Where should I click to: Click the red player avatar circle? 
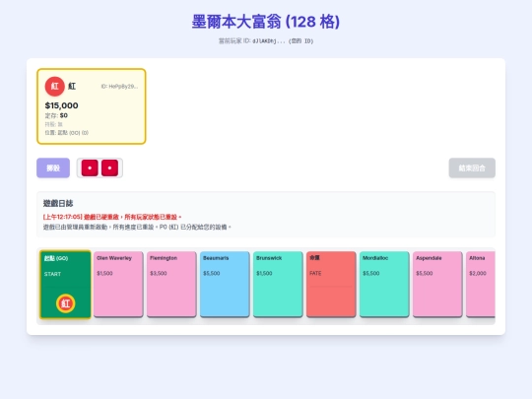(x=54, y=86)
